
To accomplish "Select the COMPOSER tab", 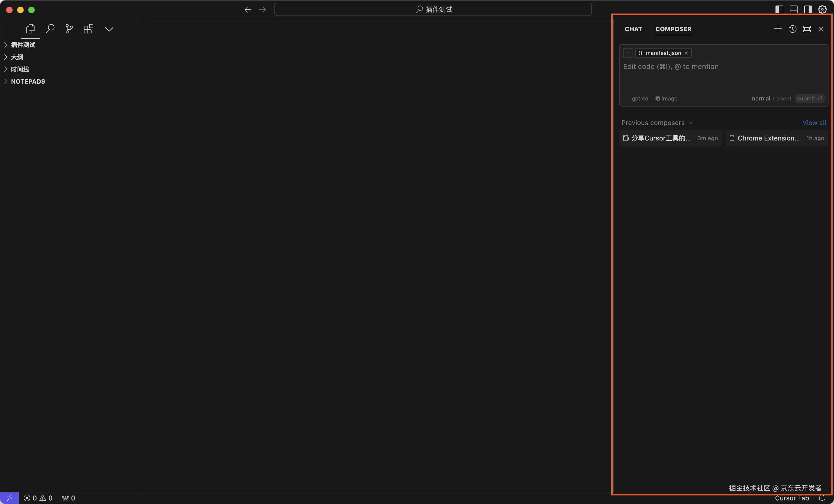I will [673, 29].
